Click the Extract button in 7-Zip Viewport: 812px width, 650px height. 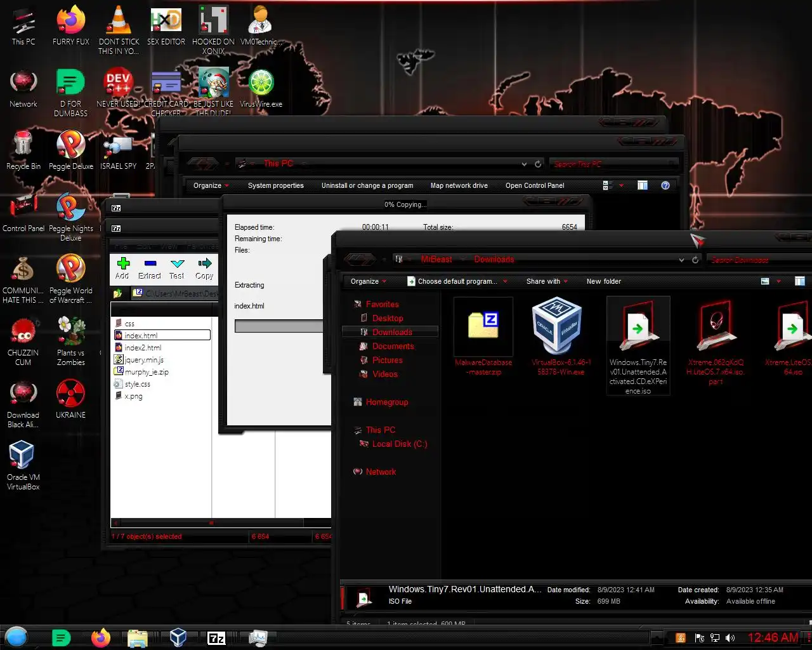point(150,269)
